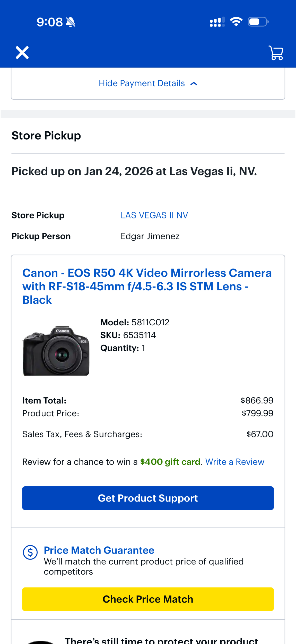
Task: Tap the Store Pickup section heading
Action: (46, 136)
